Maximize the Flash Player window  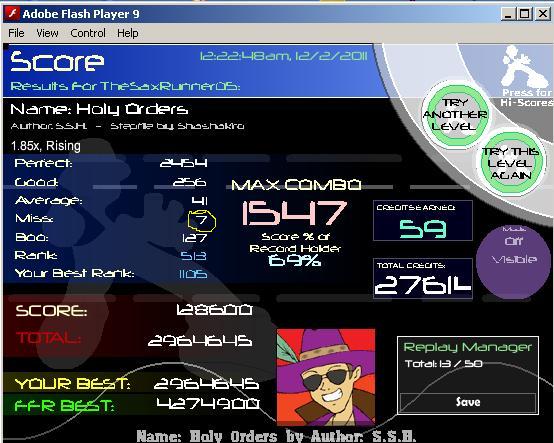click(x=525, y=14)
